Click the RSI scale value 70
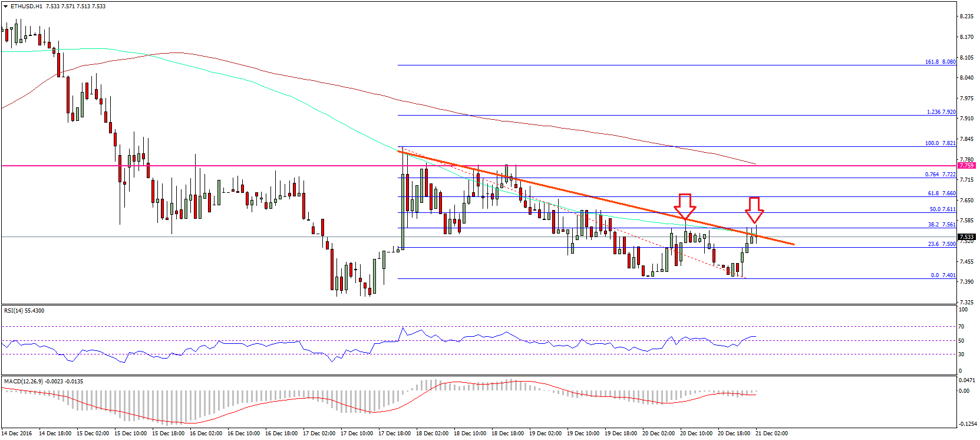 click(x=962, y=326)
